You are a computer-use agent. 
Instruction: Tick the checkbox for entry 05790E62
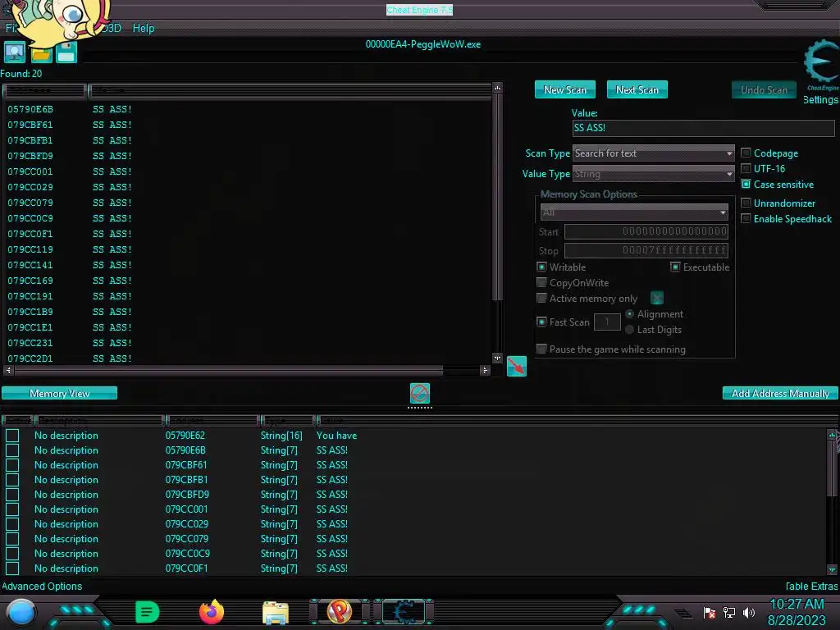point(12,436)
